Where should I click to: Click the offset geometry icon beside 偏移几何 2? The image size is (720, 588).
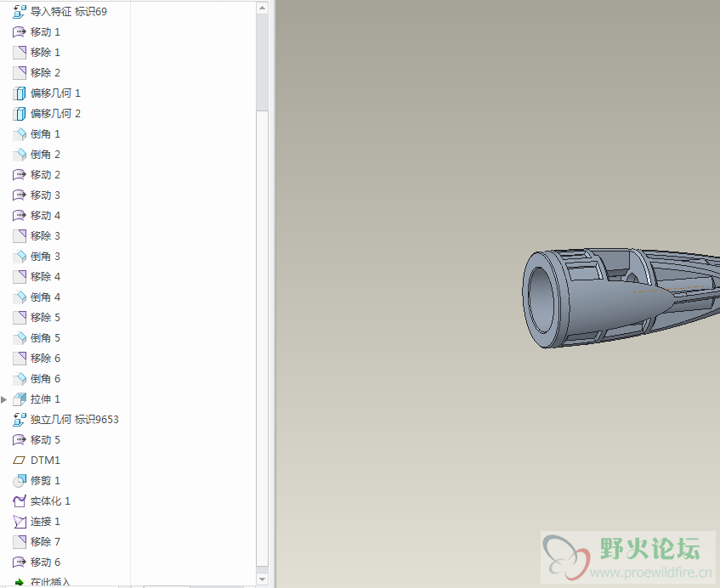click(20, 113)
